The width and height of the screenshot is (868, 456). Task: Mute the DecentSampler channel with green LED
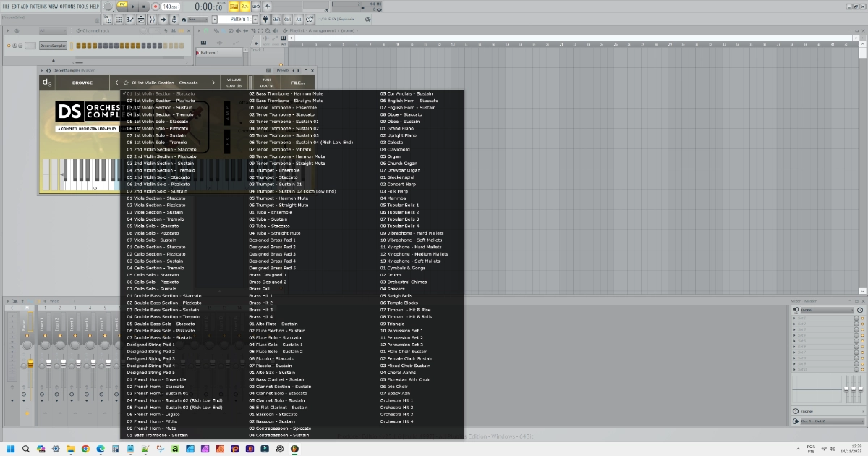click(8, 46)
